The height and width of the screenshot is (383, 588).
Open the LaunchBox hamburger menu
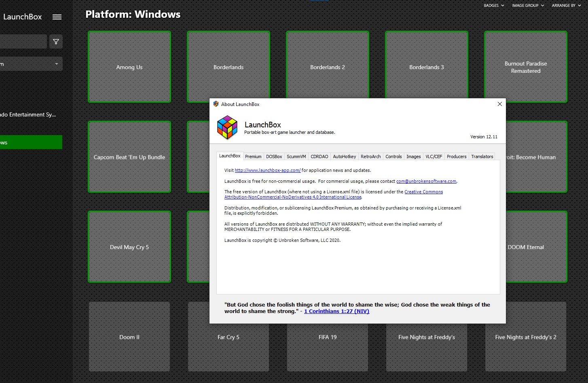point(57,17)
